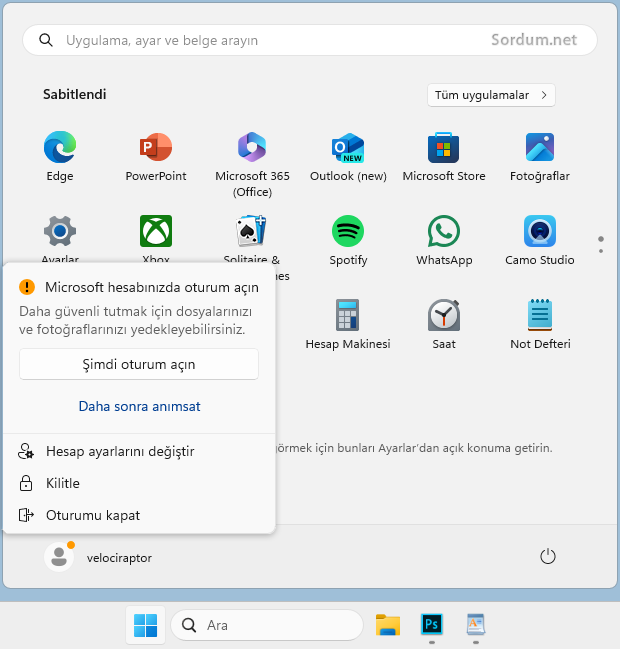Go to next pinned apps page dots

coord(601,245)
